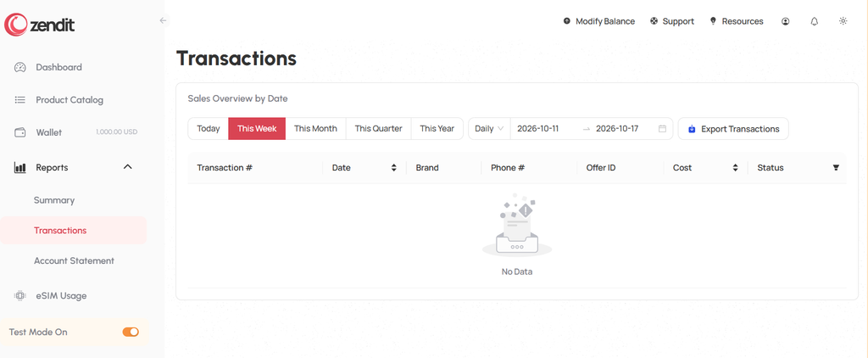Toggle the light/dark theme sun icon

pos(843,21)
